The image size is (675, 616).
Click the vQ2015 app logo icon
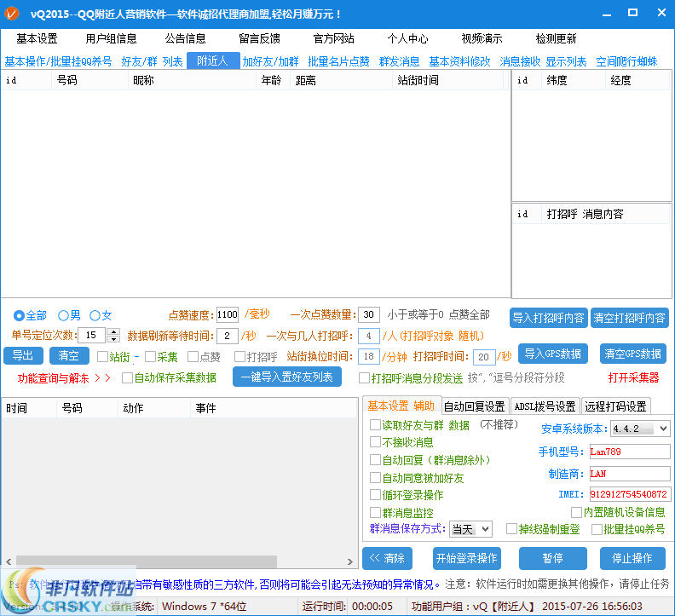[12, 14]
